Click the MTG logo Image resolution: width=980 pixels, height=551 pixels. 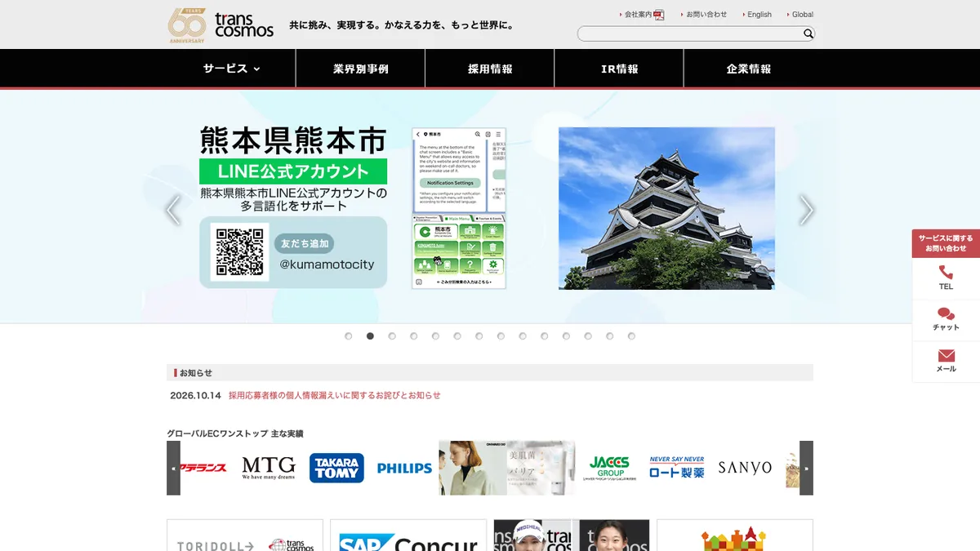(269, 468)
